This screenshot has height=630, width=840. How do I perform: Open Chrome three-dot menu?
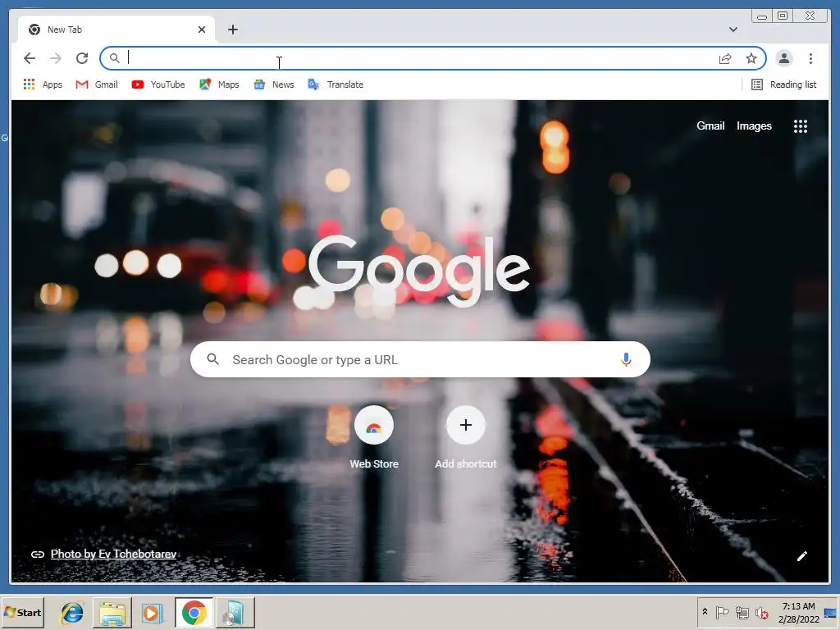click(810, 58)
